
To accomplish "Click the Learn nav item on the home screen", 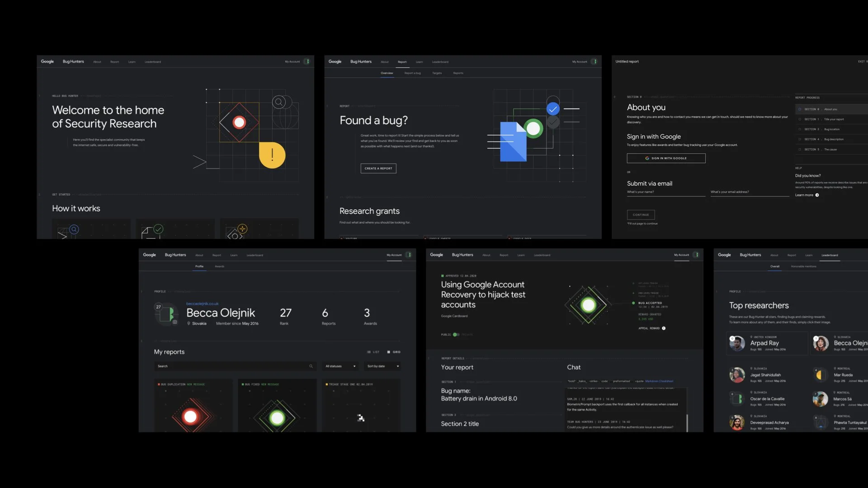I will [x=132, y=62].
